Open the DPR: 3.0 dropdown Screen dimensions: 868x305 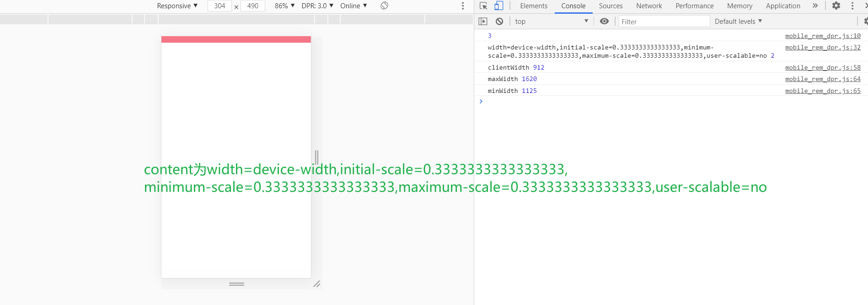click(x=317, y=5)
